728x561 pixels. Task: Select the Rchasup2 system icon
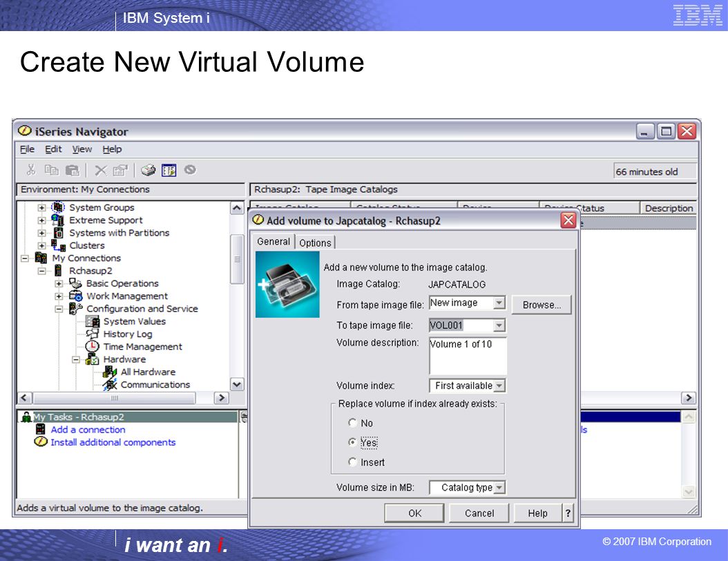pyautogui.click(x=58, y=270)
